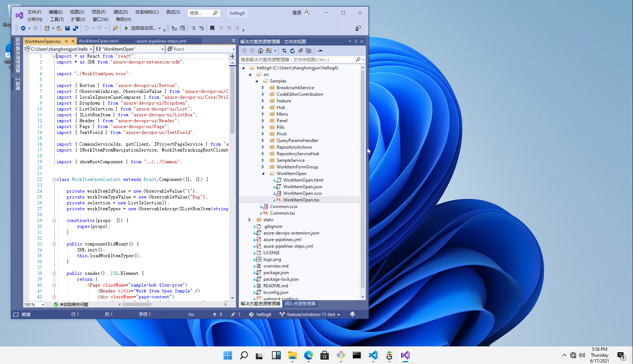Image resolution: width=633 pixels, height=364 pixels.
Task: Click the Open File folder icon
Action: click(x=59, y=28)
